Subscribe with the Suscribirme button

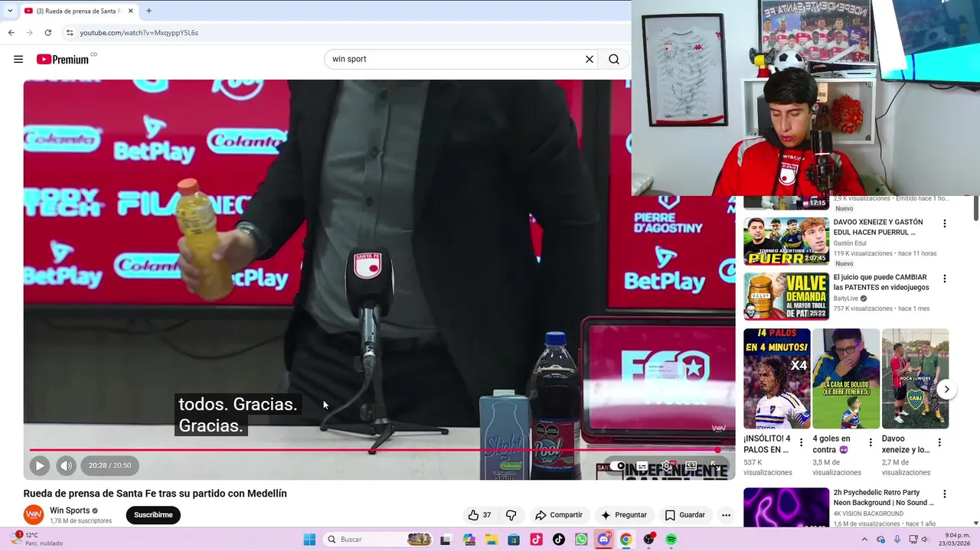pos(153,515)
